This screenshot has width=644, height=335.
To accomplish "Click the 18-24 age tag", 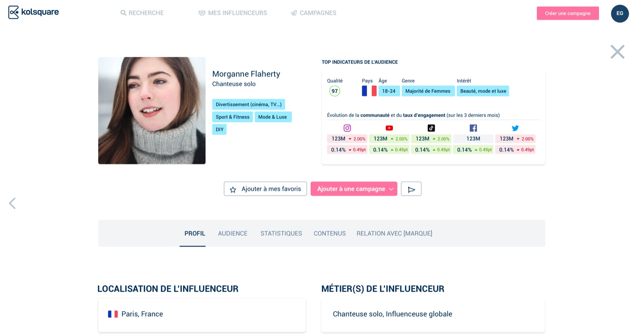I will (389, 91).
